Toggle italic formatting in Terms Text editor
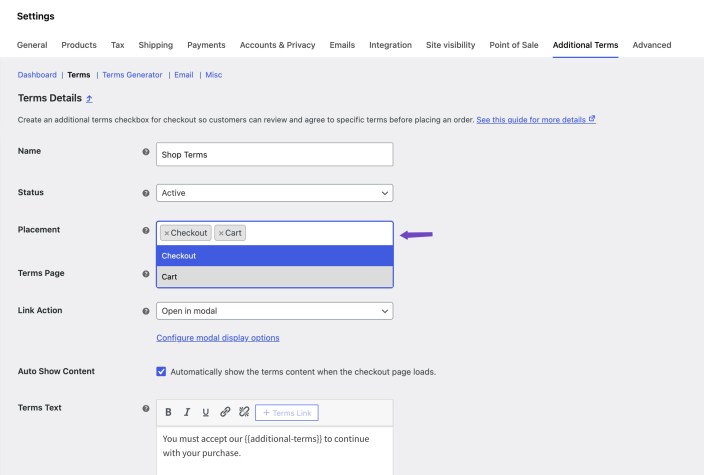 pyautogui.click(x=187, y=412)
